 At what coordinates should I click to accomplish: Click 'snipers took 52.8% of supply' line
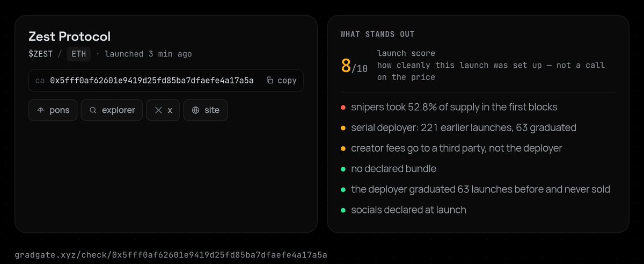coord(454,107)
